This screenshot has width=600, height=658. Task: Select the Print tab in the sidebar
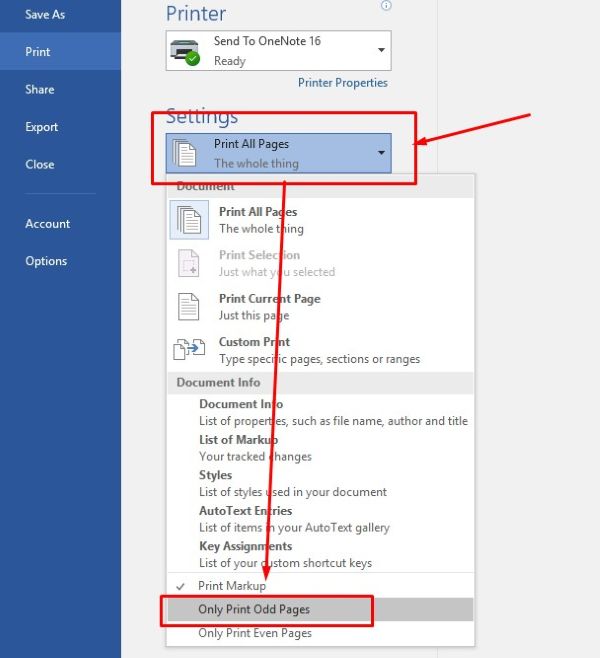coord(60,52)
